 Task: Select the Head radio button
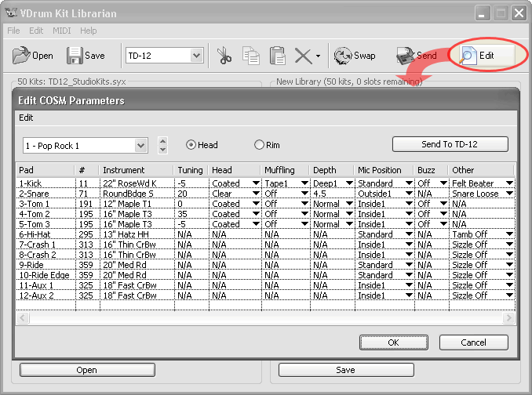pos(191,145)
